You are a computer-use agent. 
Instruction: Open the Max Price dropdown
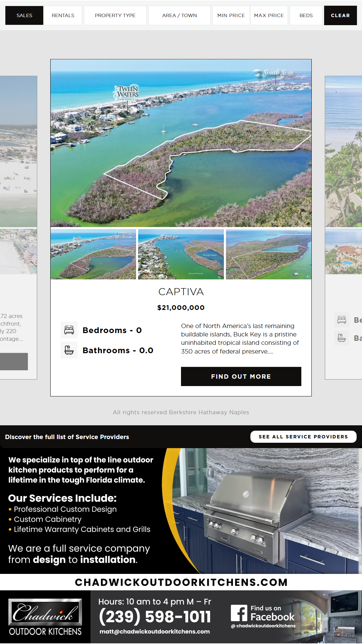(269, 15)
